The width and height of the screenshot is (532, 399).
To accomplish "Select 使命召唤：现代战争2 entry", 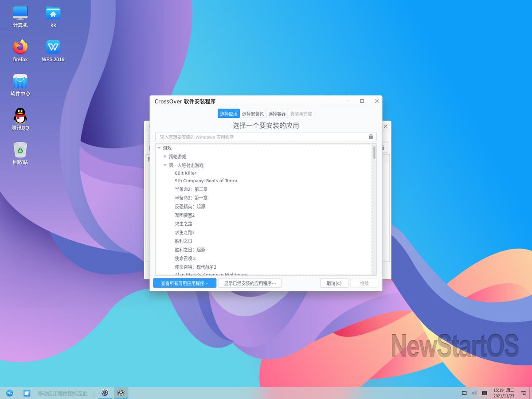I will [196, 267].
